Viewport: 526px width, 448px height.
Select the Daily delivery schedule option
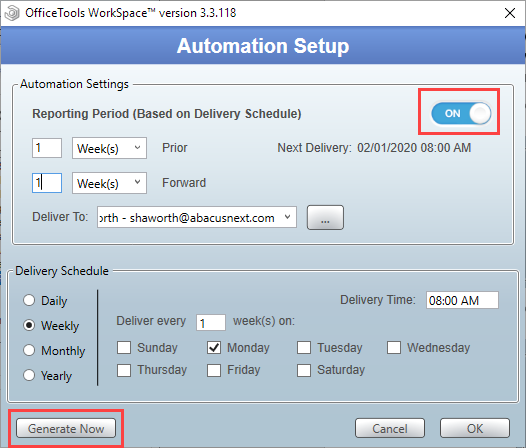pos(29,300)
